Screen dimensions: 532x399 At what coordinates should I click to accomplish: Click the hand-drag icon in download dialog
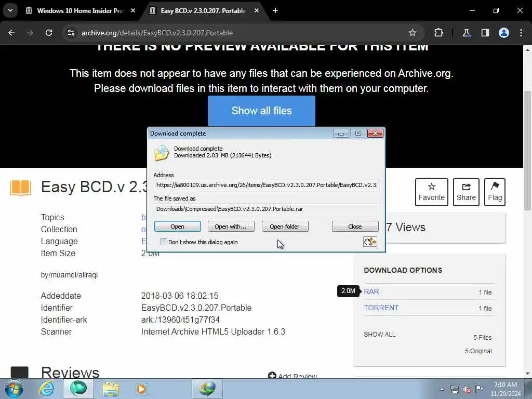pyautogui.click(x=370, y=242)
